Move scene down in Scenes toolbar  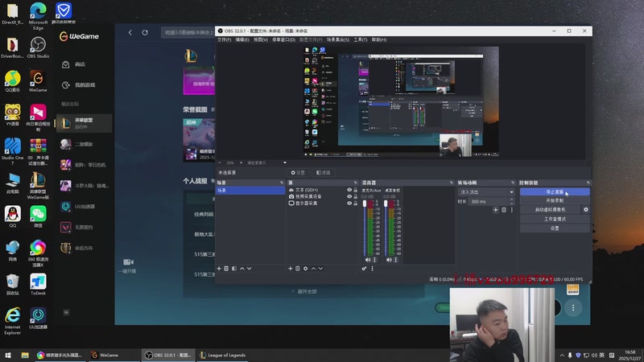click(x=250, y=269)
